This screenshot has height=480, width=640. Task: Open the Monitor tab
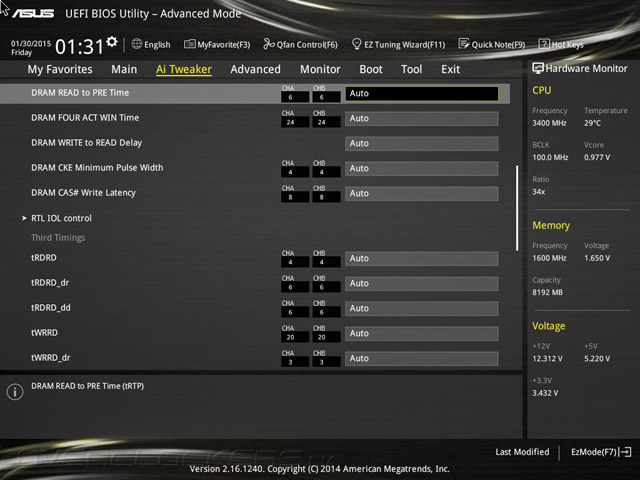coord(320,69)
